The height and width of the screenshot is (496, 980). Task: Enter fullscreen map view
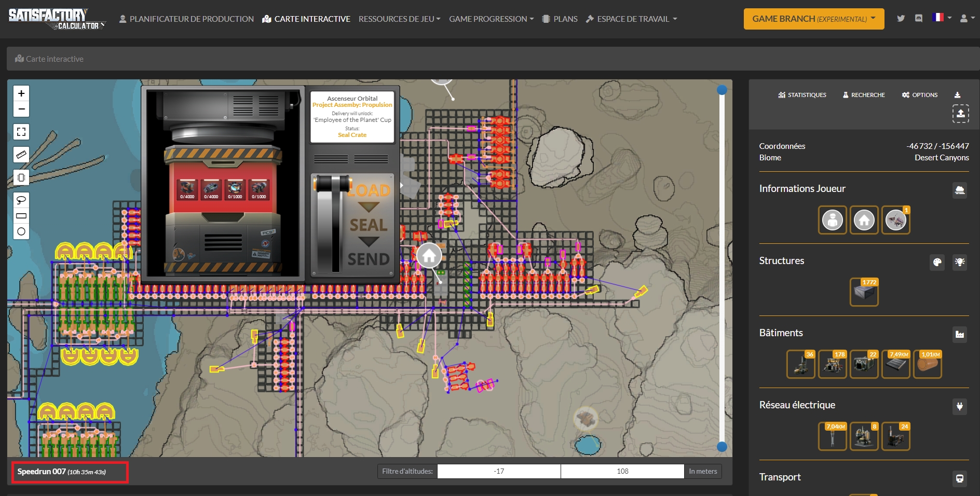coord(21,132)
